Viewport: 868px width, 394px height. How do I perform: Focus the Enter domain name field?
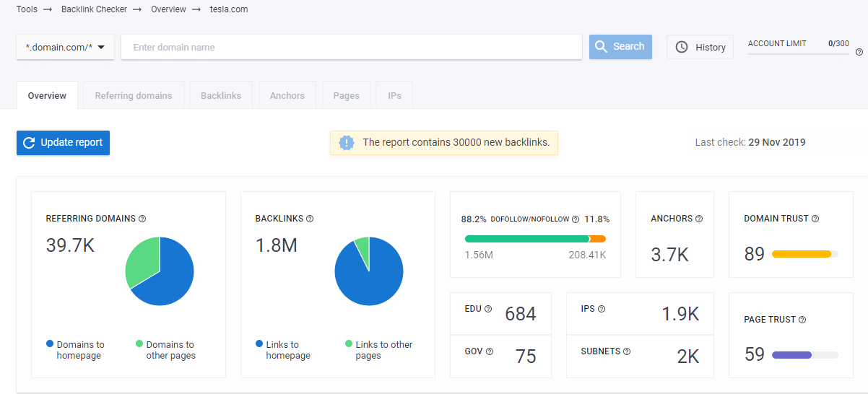point(352,47)
